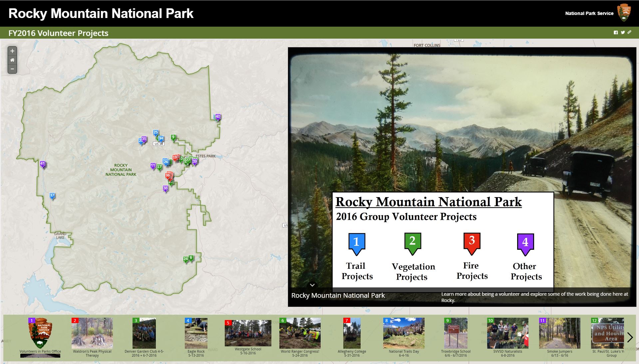Click the Fort Collins map label

pyautogui.click(x=427, y=45)
